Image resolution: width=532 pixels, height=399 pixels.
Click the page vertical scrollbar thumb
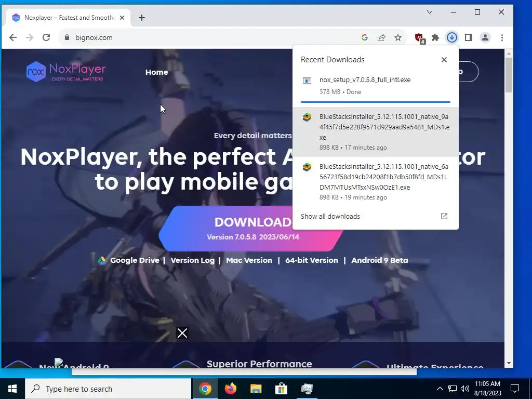click(509, 75)
